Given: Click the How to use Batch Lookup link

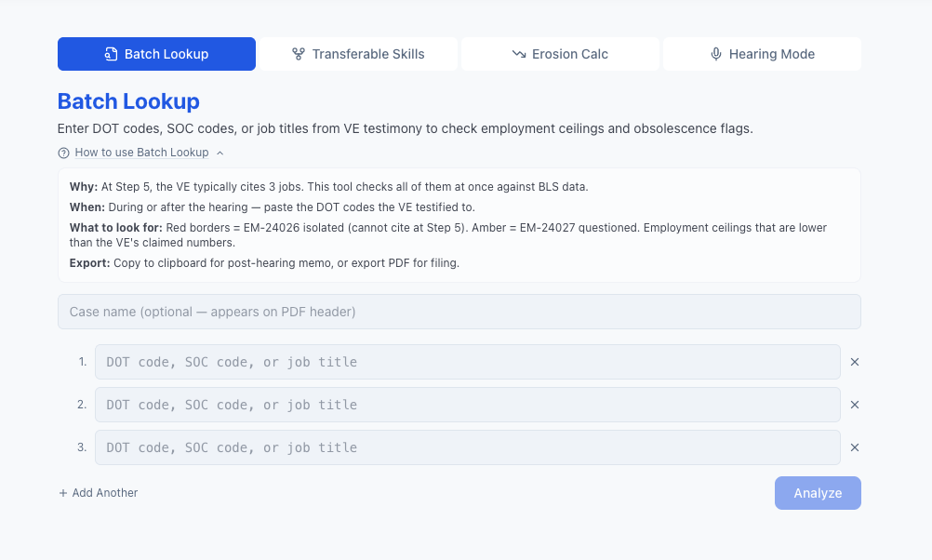Looking at the screenshot, I should (x=141, y=153).
